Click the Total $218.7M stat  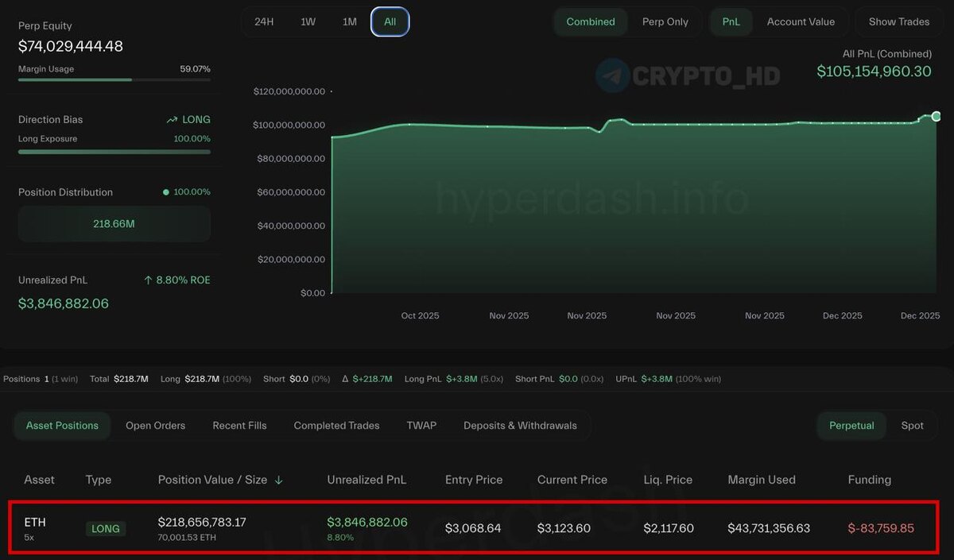coord(119,379)
